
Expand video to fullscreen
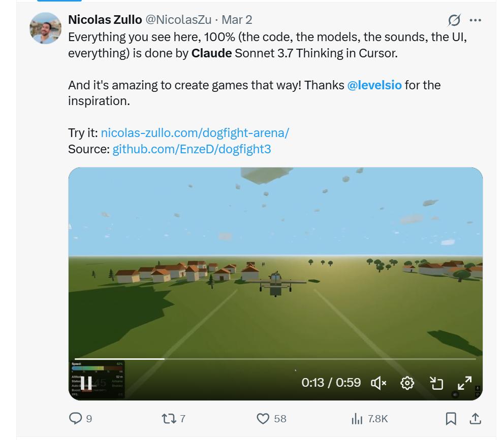(x=465, y=383)
